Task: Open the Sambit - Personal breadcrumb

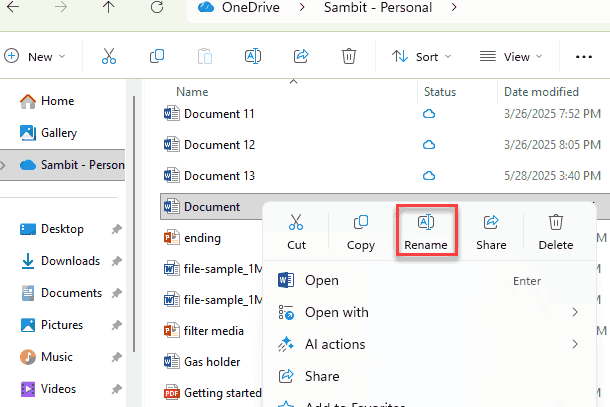Action: [x=378, y=7]
